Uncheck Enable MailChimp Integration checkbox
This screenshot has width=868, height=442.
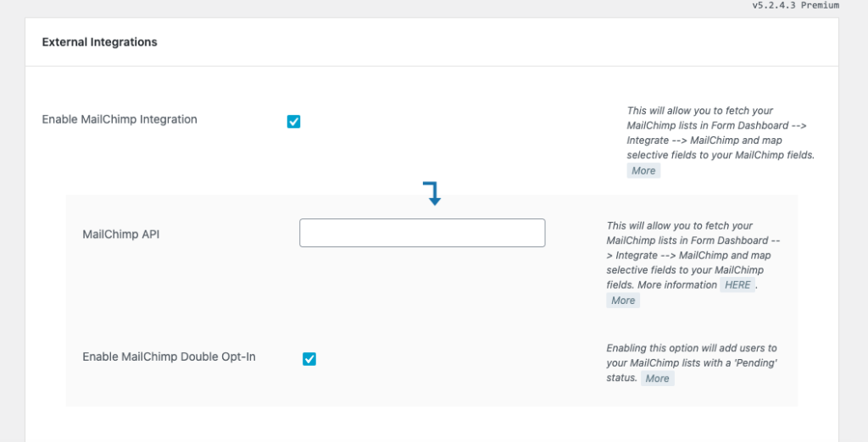point(293,121)
